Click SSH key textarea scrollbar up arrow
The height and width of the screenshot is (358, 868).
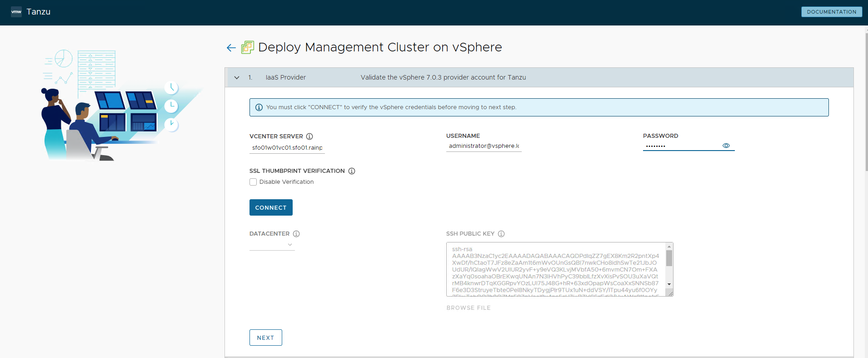669,246
